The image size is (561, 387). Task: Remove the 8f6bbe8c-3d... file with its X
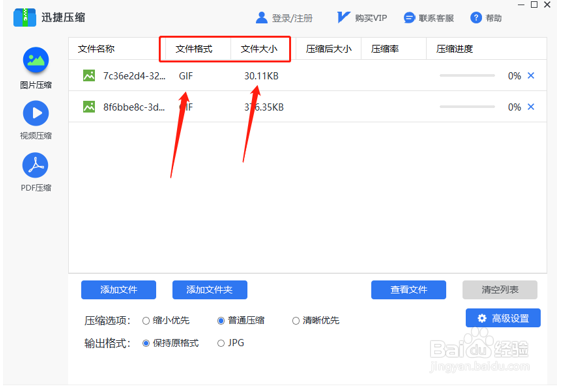tap(531, 107)
